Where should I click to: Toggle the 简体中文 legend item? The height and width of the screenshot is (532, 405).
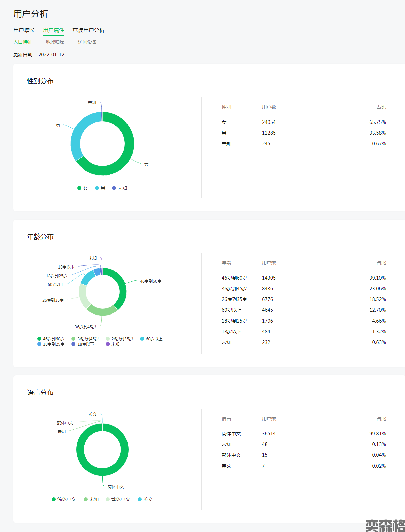point(64,499)
